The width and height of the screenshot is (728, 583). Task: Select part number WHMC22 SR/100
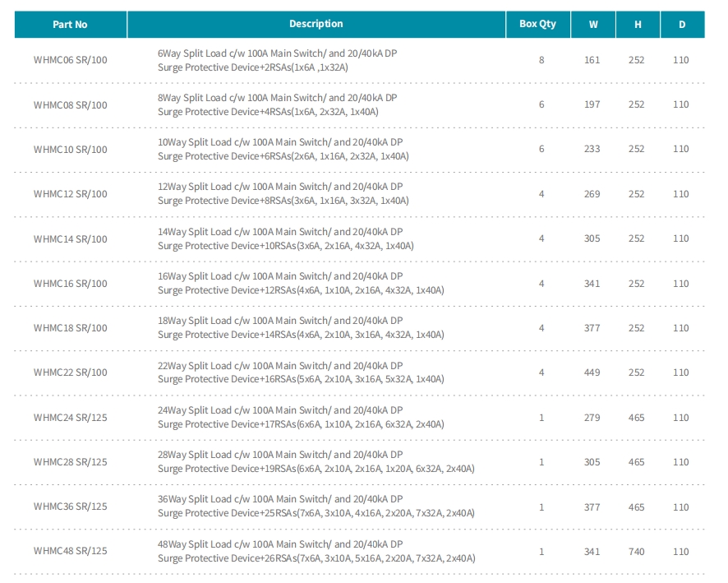[70, 372]
